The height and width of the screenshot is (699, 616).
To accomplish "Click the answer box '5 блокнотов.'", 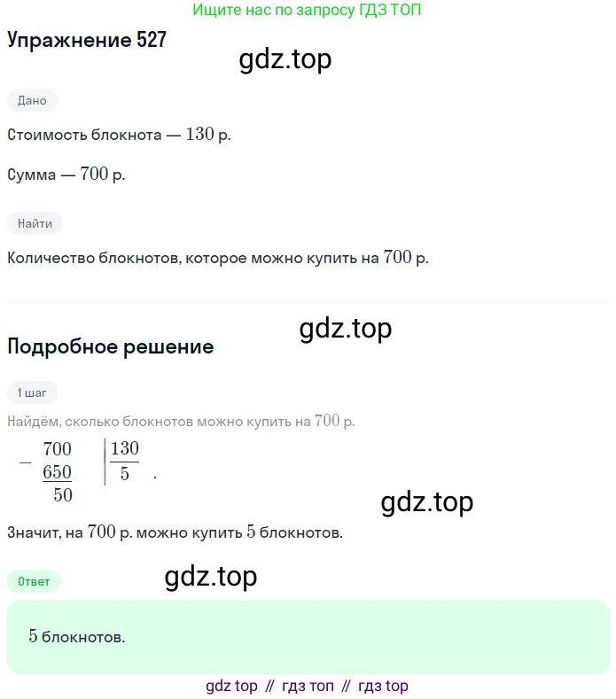I will 308,637.
